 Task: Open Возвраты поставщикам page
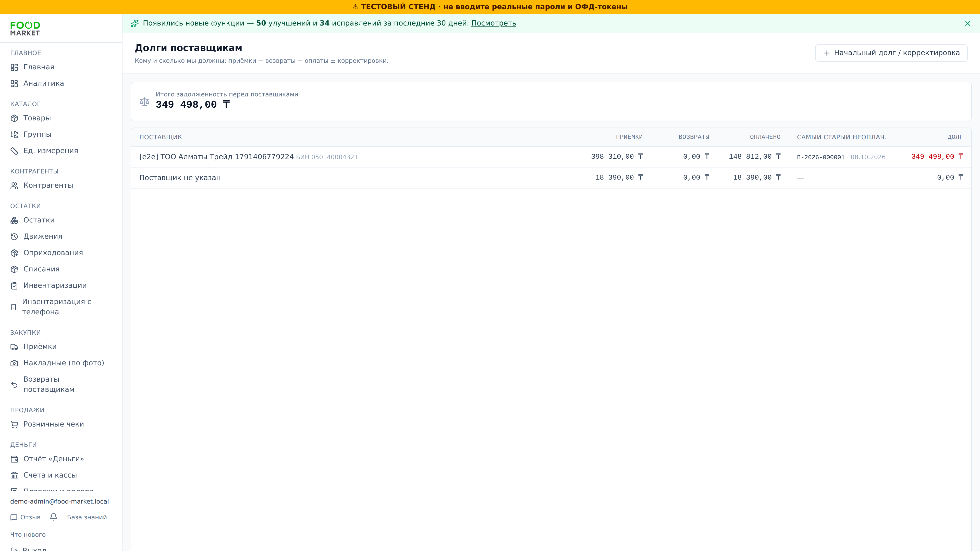pyautogui.click(x=49, y=384)
